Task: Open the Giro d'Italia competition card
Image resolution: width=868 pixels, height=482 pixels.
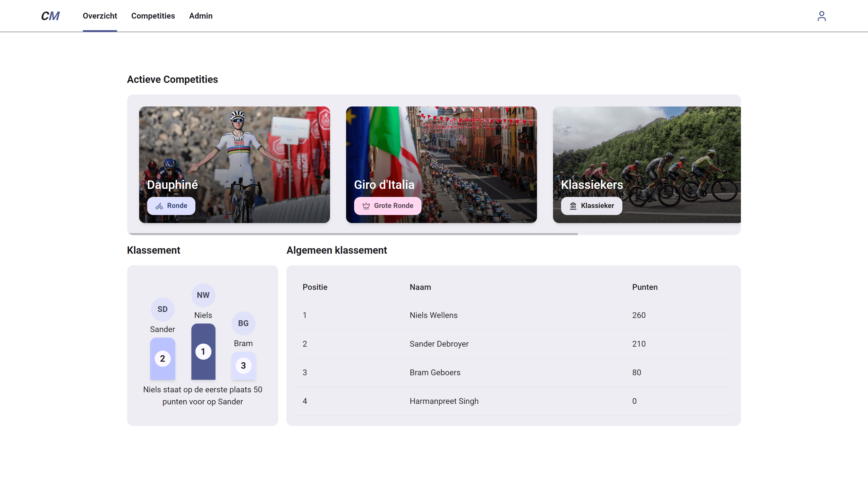Action: 441,152
